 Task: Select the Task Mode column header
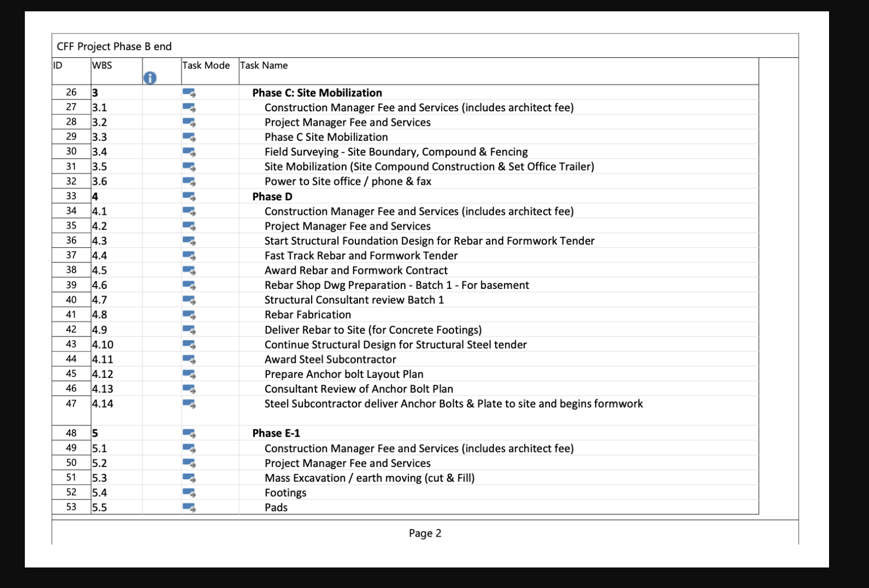point(206,65)
